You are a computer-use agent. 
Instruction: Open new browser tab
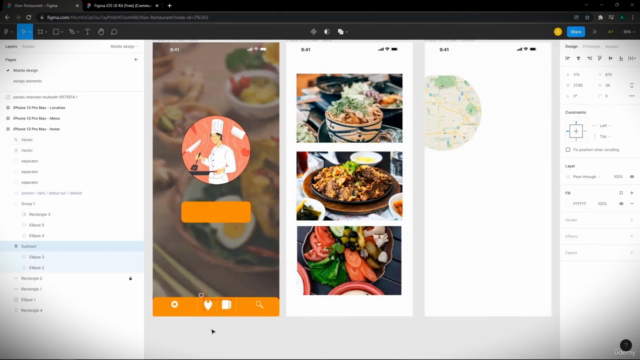(169, 6)
